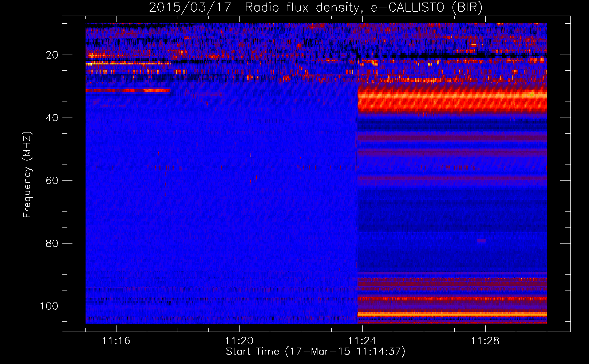Select the 11:28 time tick label
Image resolution: width=589 pixels, height=364 pixels.
485,341
